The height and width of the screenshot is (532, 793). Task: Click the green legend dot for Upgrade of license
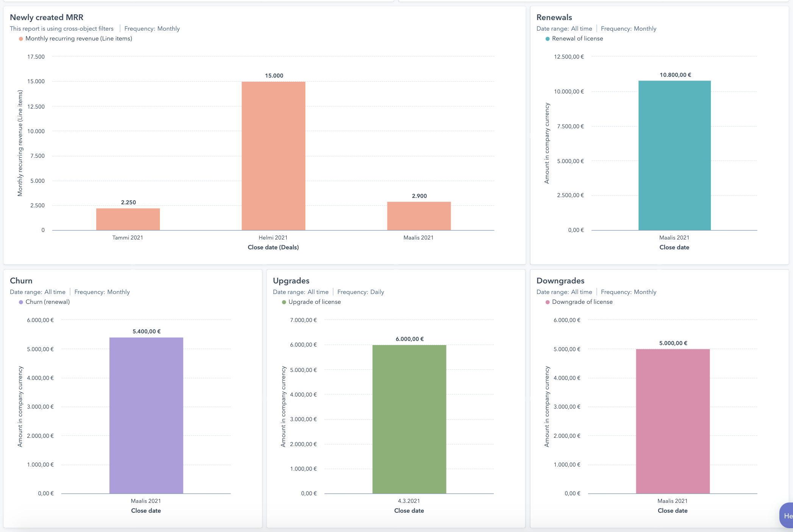[284, 302]
